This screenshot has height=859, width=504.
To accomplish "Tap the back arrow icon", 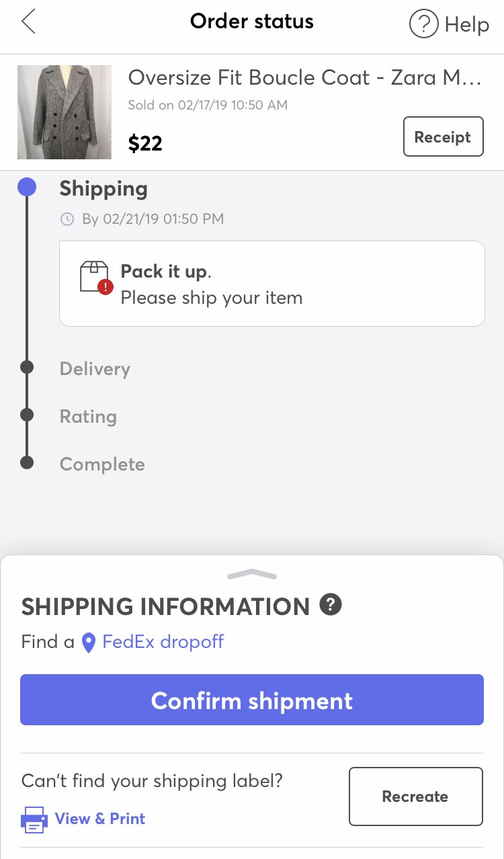I will click(x=28, y=22).
